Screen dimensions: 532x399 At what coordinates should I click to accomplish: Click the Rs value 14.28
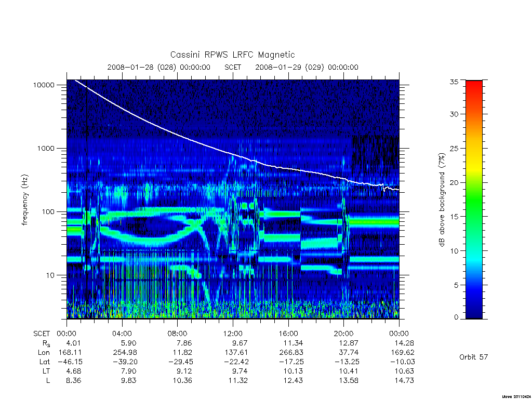404,343
